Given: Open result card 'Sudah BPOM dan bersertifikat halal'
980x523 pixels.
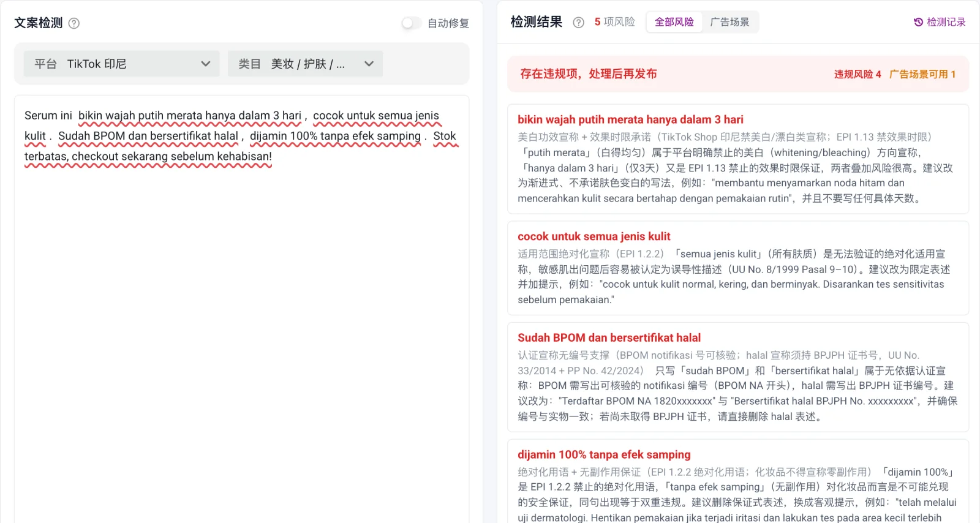Looking at the screenshot, I should point(738,377).
